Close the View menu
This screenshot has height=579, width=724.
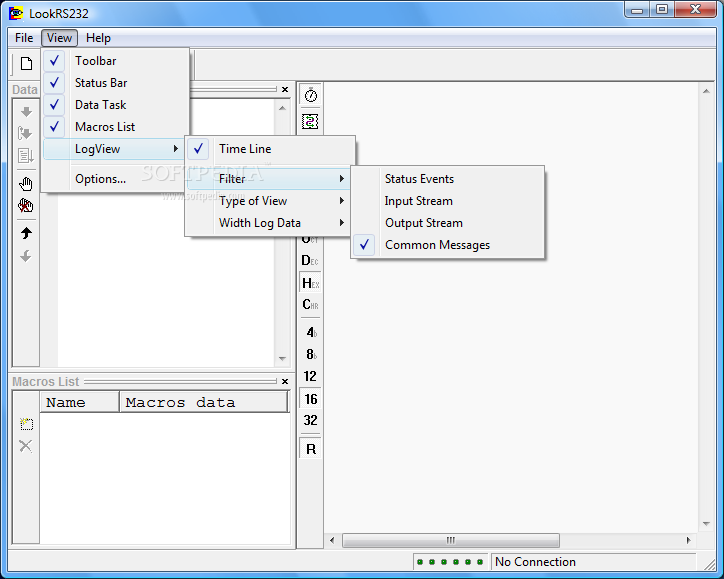click(59, 38)
